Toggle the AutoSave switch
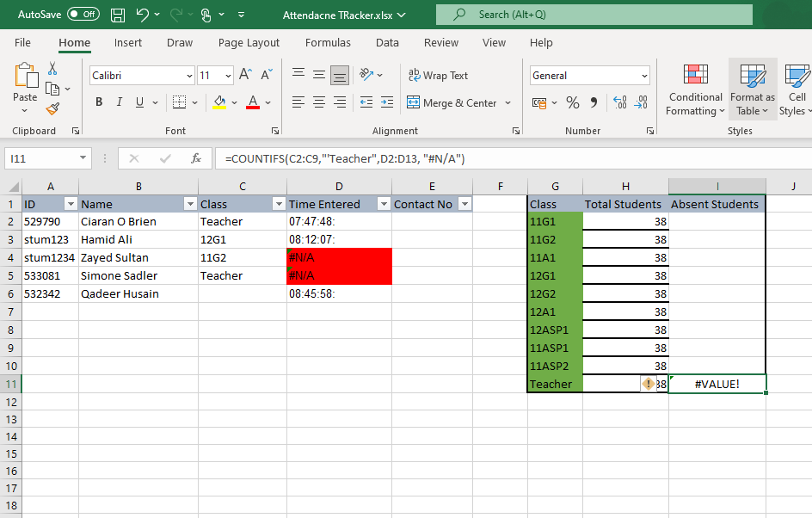The height and width of the screenshot is (518, 812). click(83, 15)
